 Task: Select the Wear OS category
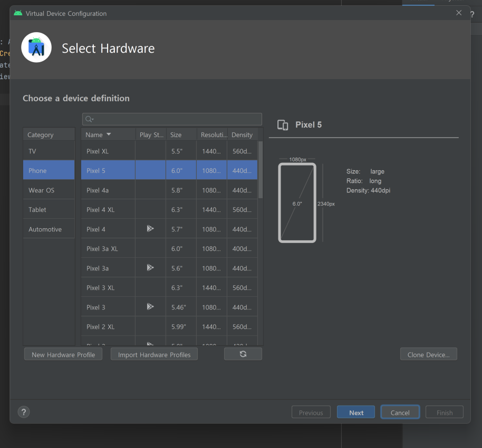point(49,190)
